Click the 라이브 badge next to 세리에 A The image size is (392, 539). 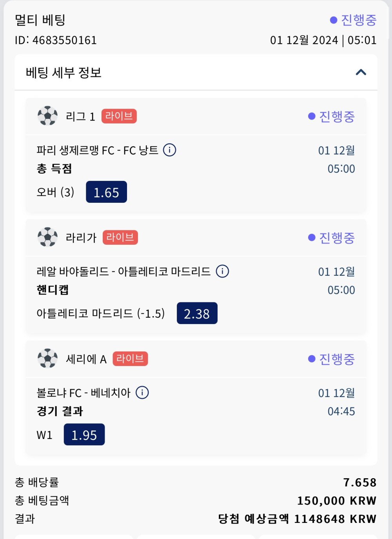[x=130, y=359]
